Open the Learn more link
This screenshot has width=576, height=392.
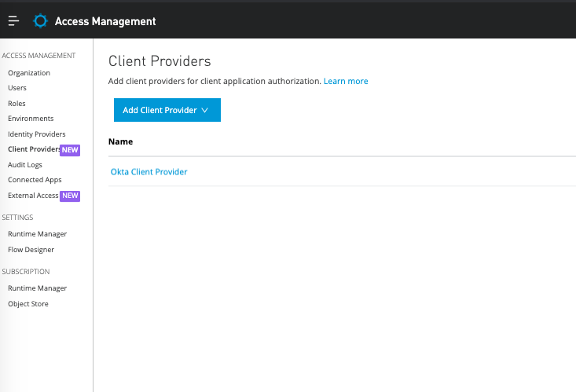tap(346, 81)
